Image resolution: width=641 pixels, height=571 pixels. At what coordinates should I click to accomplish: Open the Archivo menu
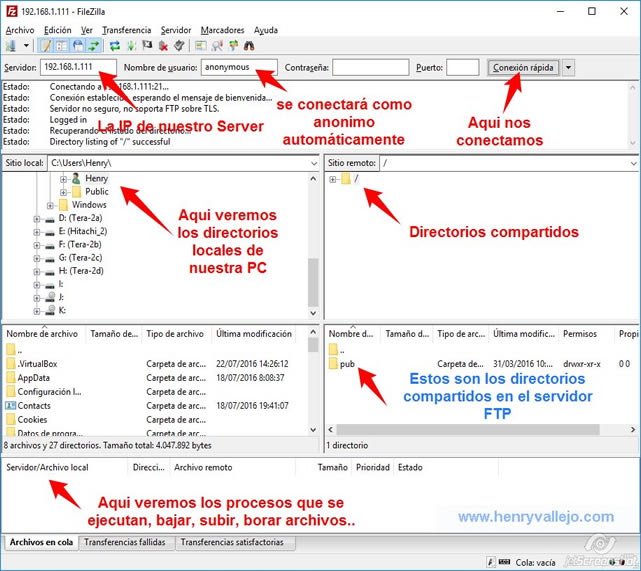pos(20,30)
